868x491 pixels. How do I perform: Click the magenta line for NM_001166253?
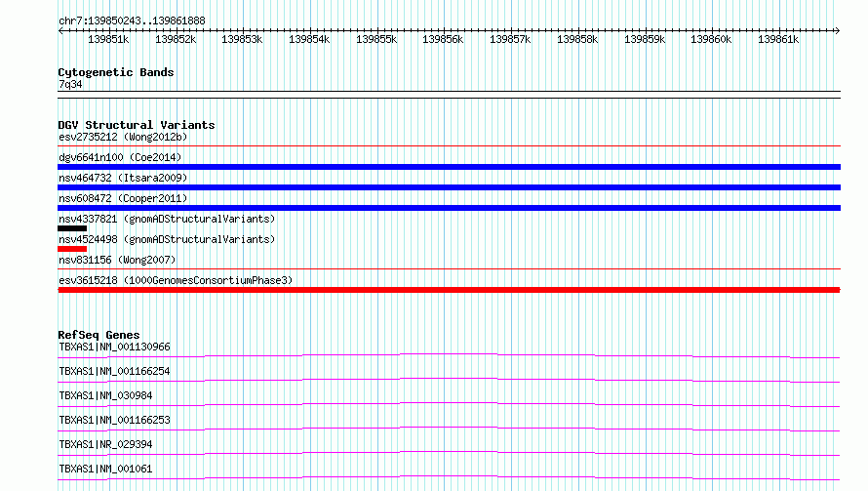point(449,429)
